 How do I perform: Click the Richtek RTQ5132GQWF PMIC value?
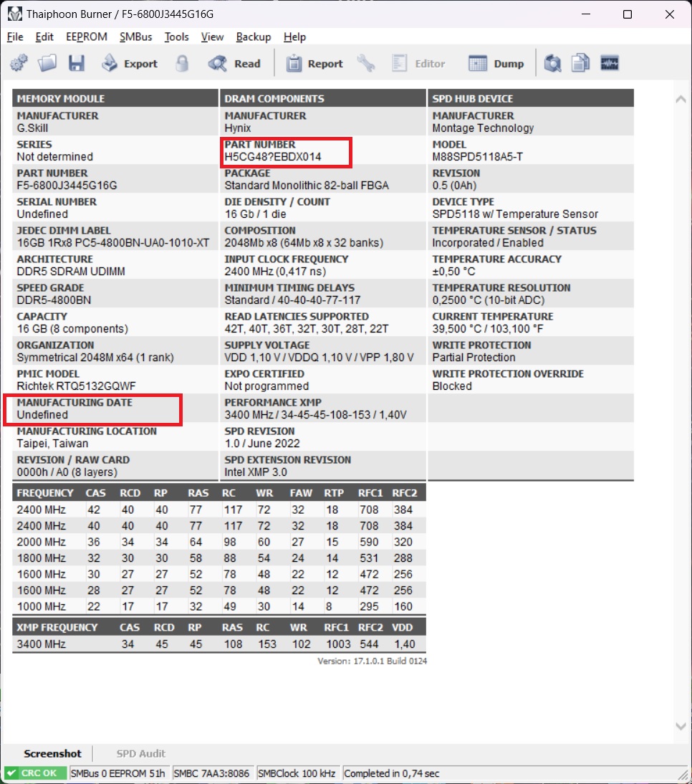pos(77,386)
